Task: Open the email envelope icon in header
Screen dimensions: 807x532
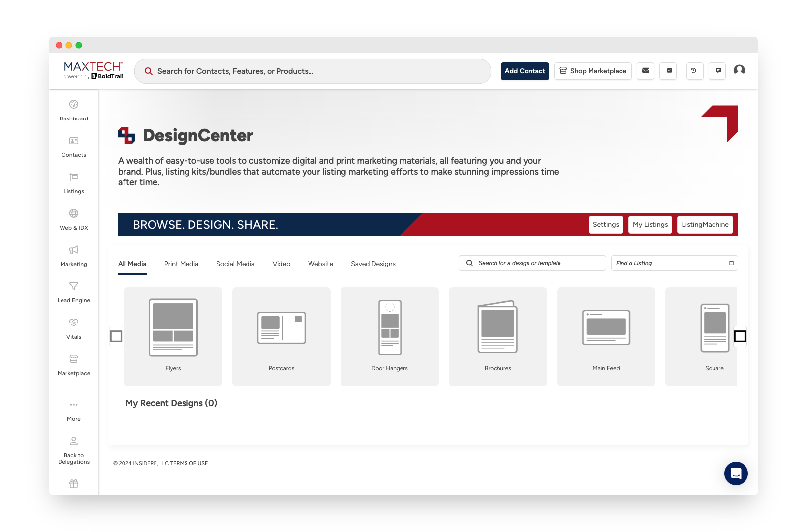Action: (646, 71)
